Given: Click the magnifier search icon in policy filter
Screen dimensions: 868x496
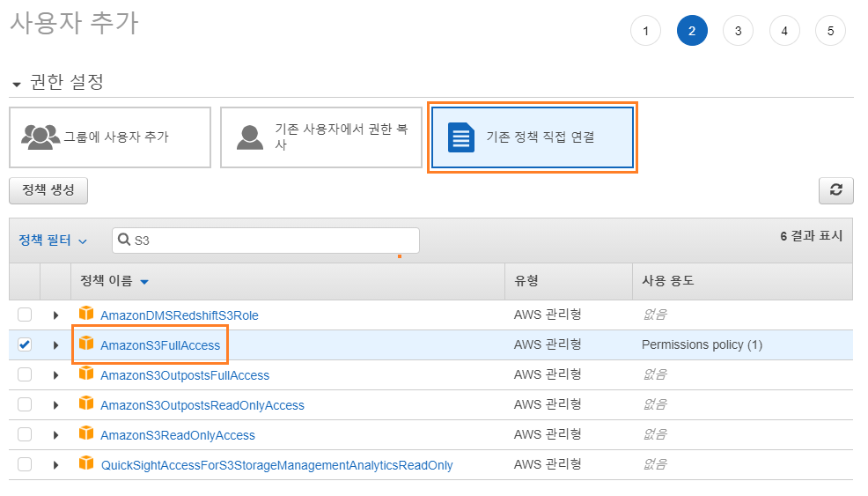Looking at the screenshot, I should click(x=124, y=240).
